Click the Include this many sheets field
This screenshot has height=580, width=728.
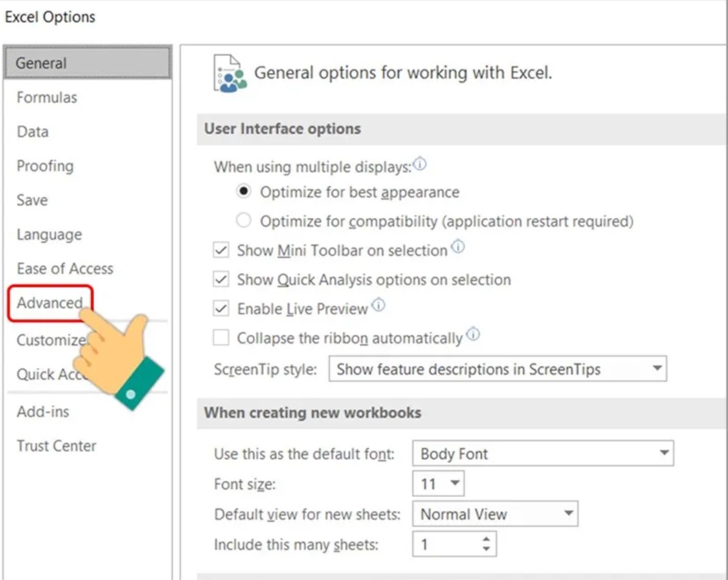coord(446,544)
